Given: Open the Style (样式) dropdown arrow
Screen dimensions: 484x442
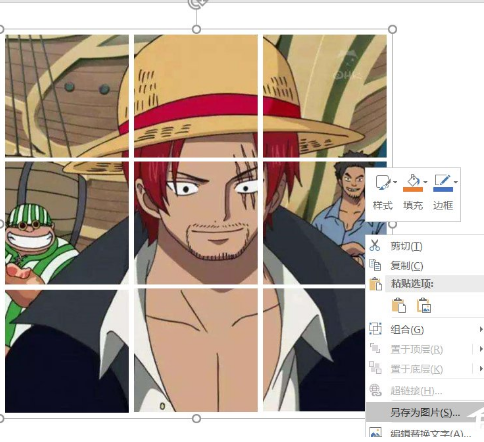Looking at the screenshot, I should coord(395,182).
